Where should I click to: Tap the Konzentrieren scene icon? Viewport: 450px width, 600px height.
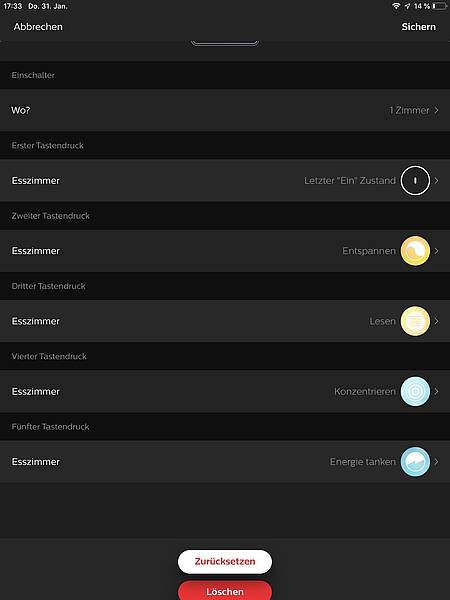pos(415,391)
